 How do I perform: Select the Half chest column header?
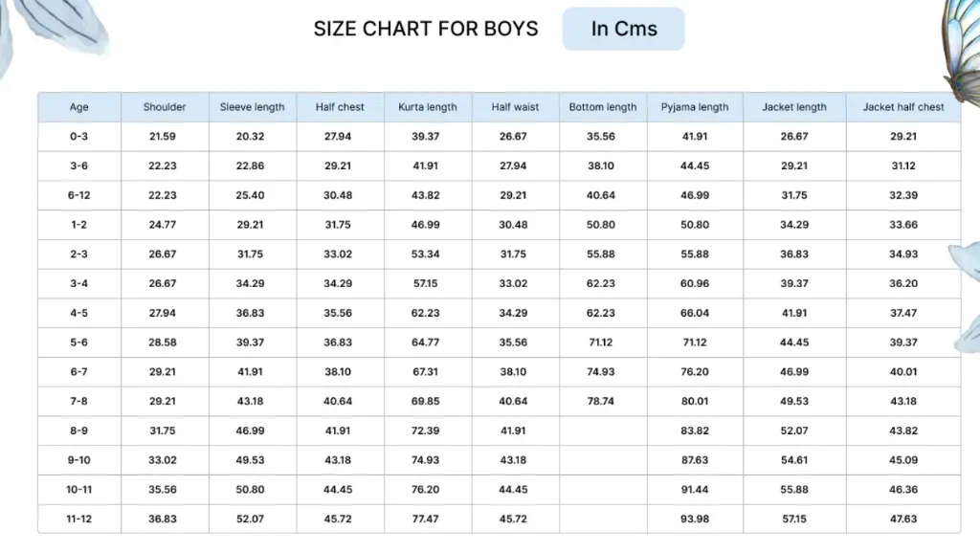(340, 107)
